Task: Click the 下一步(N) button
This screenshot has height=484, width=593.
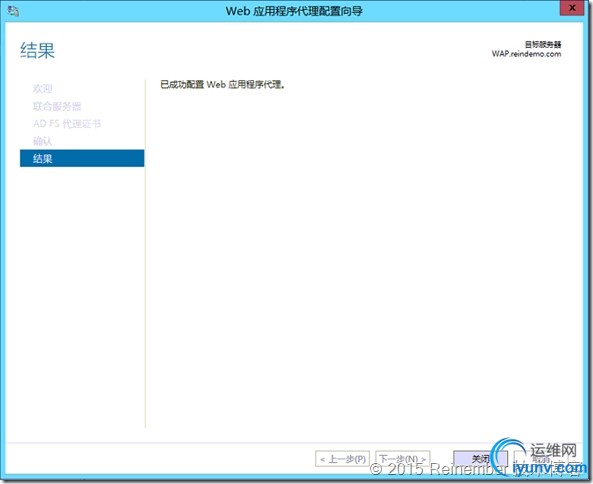Action: click(402, 459)
